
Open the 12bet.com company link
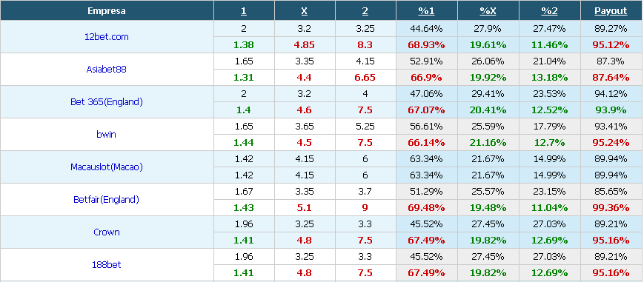click(x=107, y=36)
